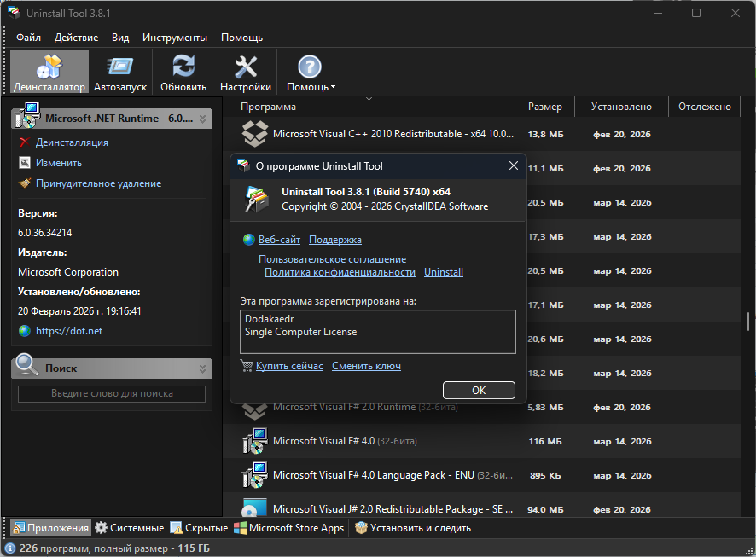Click the Изменить icon in sidebar
Viewport: 756px width, 557px height.
coord(24,163)
